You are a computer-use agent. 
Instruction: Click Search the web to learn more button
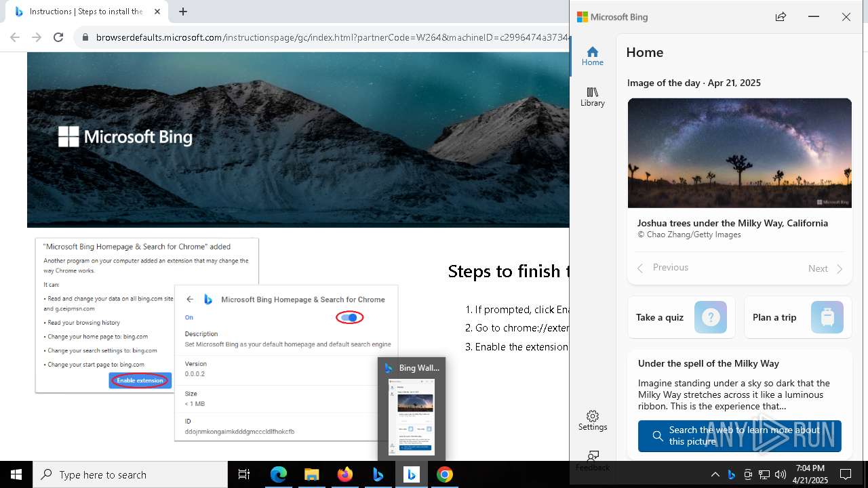tap(739, 436)
